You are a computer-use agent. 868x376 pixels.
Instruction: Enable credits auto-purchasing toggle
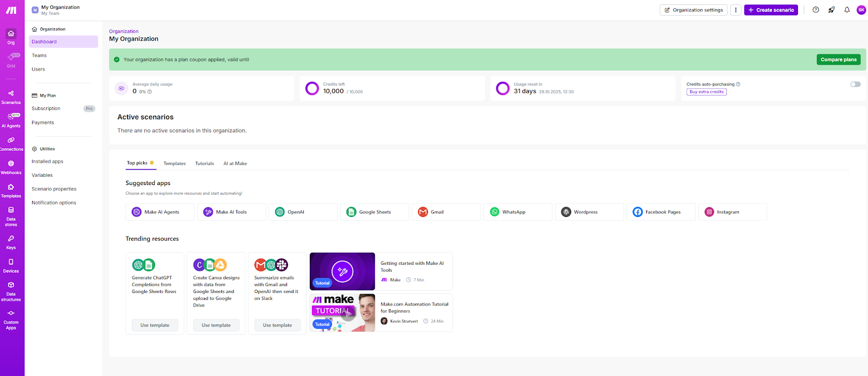pyautogui.click(x=855, y=84)
